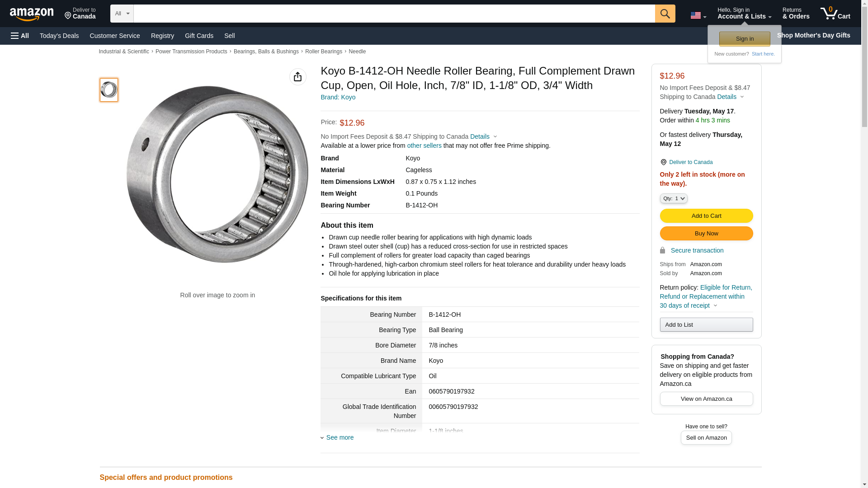Click Add to Cart button
This screenshot has height=488, width=868.
coord(706,216)
